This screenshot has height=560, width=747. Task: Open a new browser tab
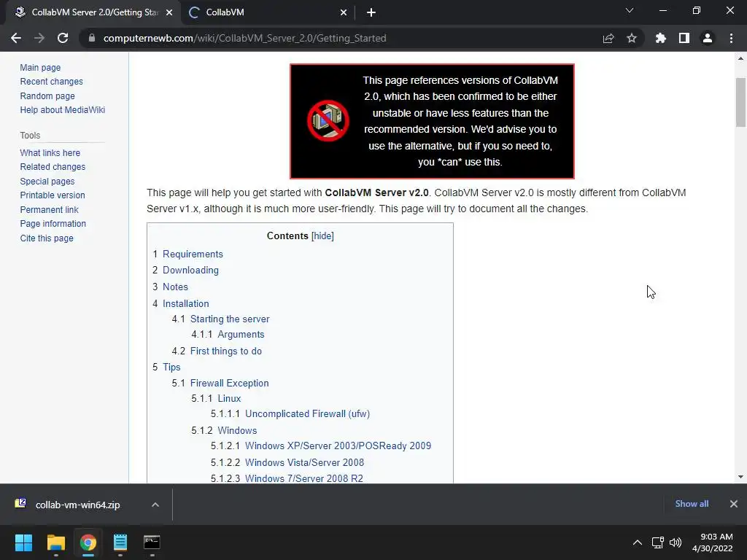[371, 12]
